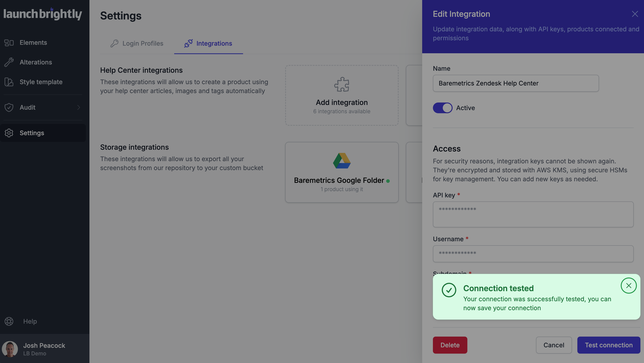Click the launchbrightly flame logo

point(51,9)
